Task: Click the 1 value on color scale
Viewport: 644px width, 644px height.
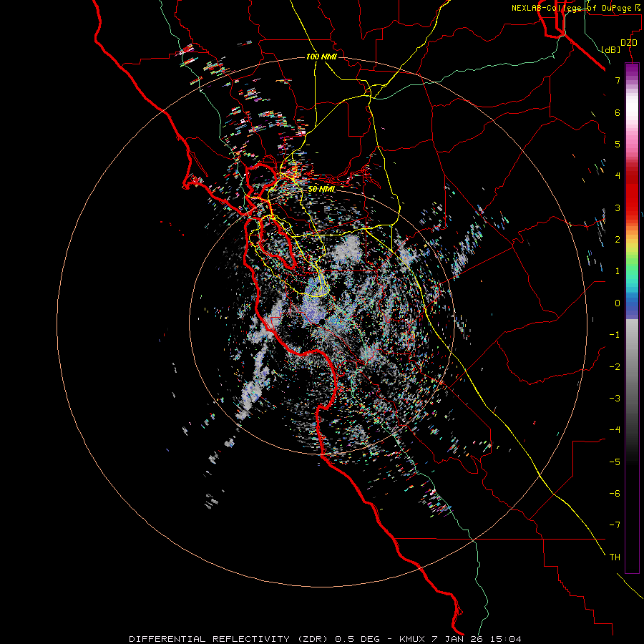Action: [618, 271]
